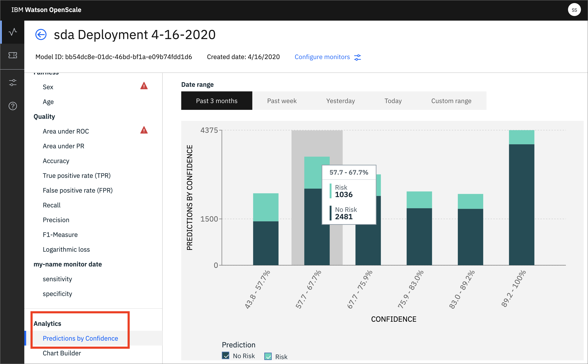Open the ticket icon in sidebar

(12, 55)
